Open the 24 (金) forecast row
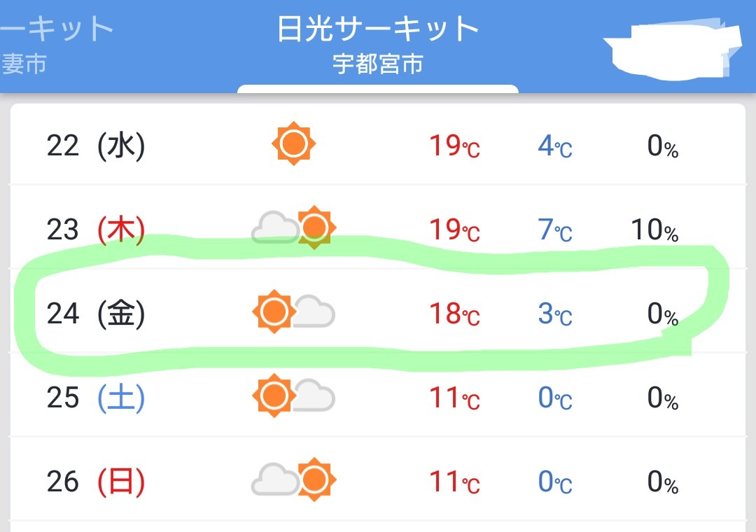The image size is (756, 532). coord(378,311)
